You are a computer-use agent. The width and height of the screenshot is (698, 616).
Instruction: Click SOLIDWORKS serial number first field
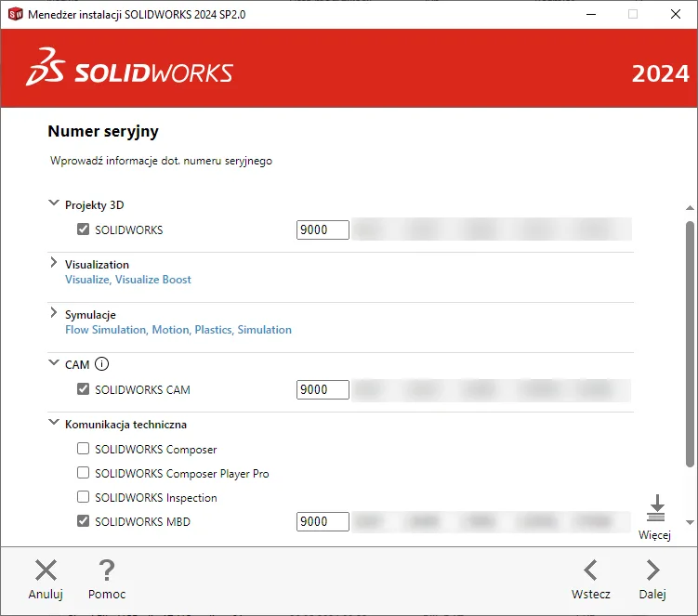[x=323, y=230]
